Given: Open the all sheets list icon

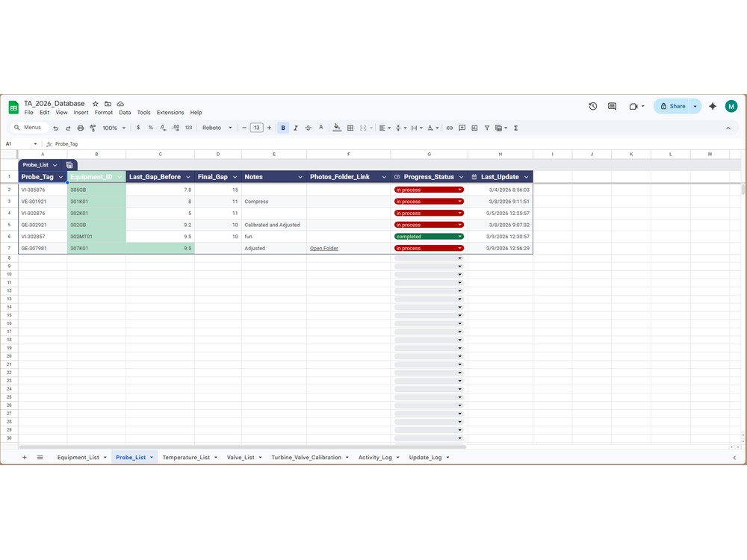Looking at the screenshot, I should (40, 457).
